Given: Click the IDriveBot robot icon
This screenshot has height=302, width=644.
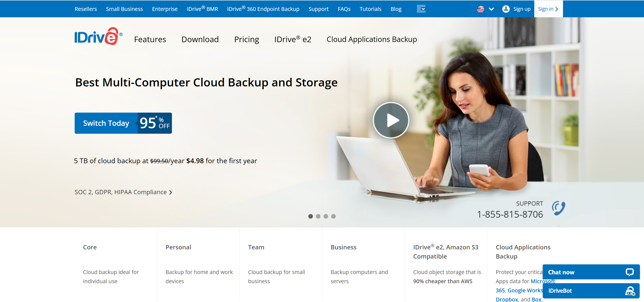Looking at the screenshot, I should point(630,291).
